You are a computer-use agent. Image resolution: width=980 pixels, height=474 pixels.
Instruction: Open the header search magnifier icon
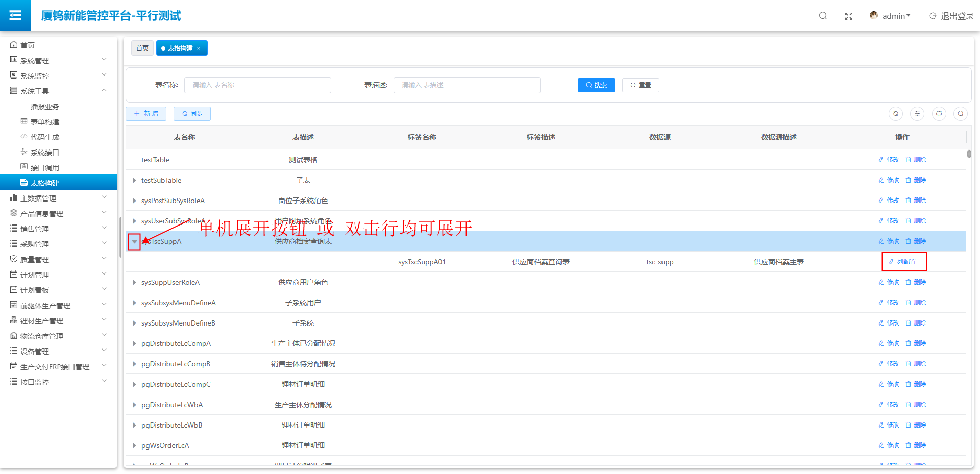pos(823,16)
